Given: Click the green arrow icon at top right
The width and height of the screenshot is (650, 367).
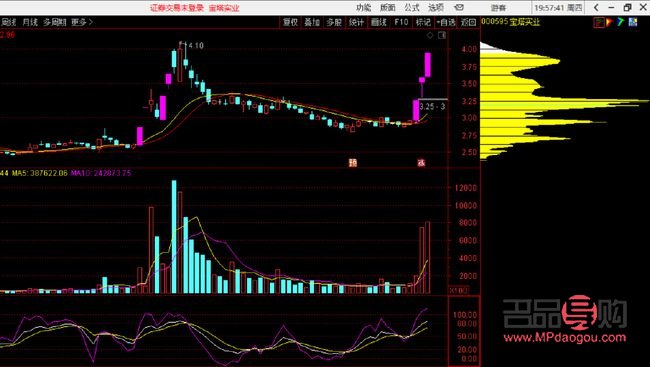Looking at the screenshot, I should pos(620,22).
